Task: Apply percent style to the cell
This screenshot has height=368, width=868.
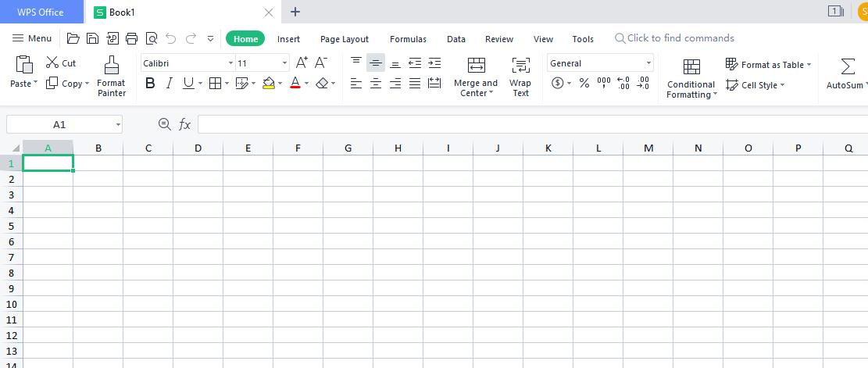Action: (x=584, y=84)
